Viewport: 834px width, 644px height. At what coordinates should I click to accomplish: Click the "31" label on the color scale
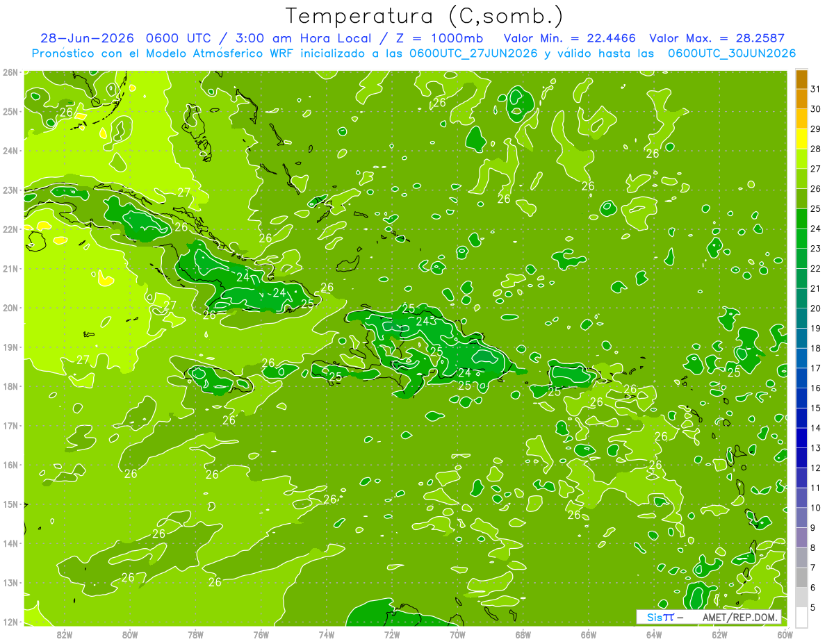pyautogui.click(x=816, y=89)
